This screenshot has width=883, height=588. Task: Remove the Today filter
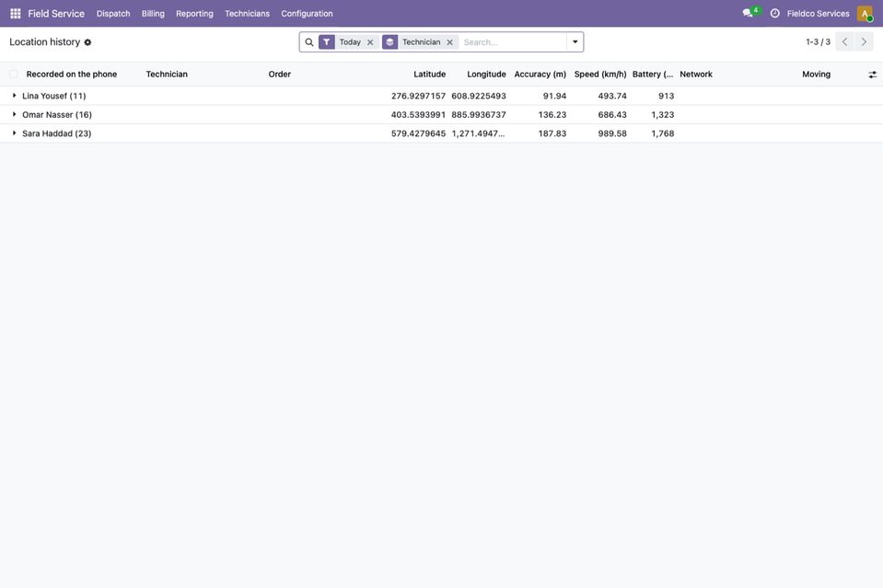pos(370,42)
